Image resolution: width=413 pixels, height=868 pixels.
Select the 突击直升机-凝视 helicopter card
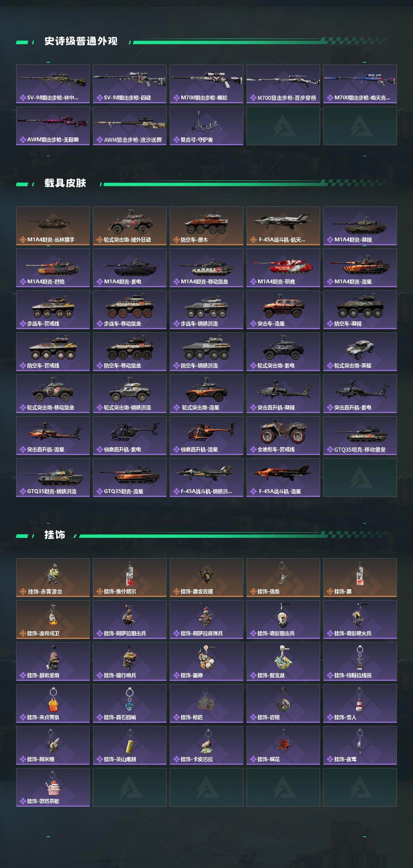pyautogui.click(x=283, y=394)
